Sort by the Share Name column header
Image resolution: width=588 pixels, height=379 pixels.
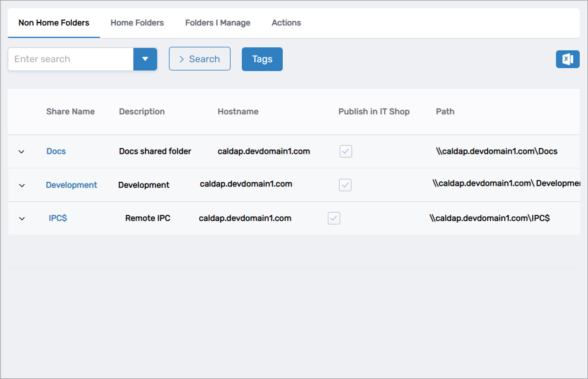click(x=71, y=111)
